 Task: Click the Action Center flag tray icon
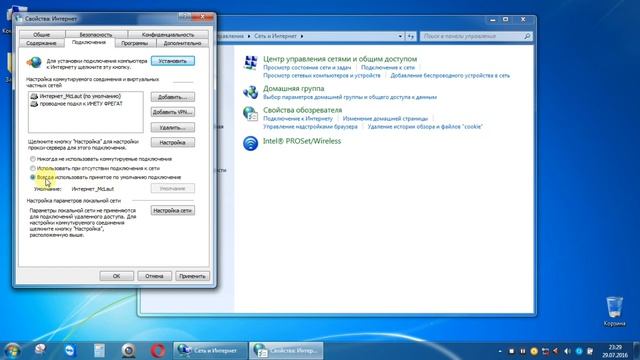click(x=590, y=351)
